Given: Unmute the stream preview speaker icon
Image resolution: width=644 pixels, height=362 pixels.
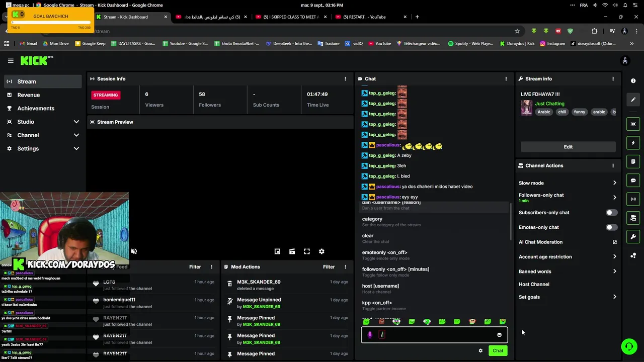Looking at the screenshot, I should click(x=134, y=251).
